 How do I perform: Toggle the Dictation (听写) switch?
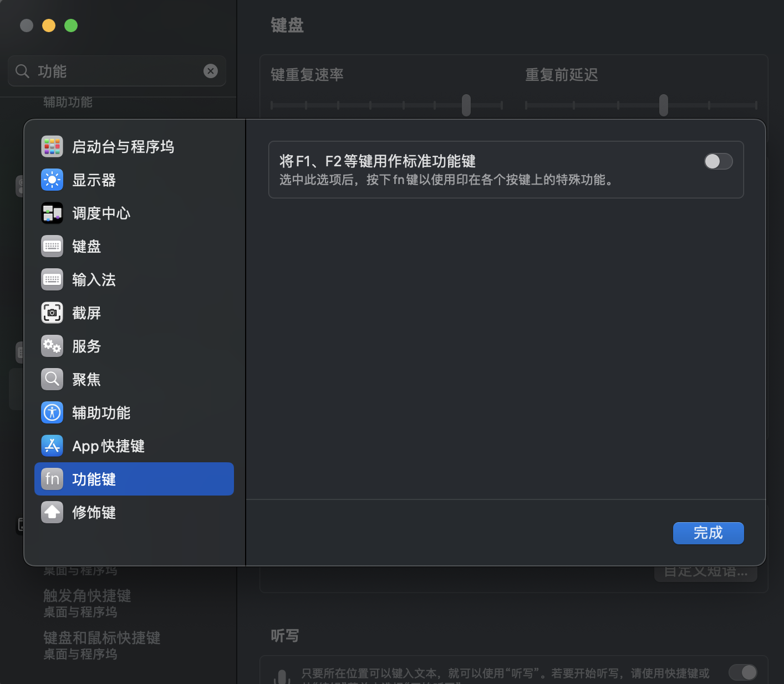pos(742,672)
